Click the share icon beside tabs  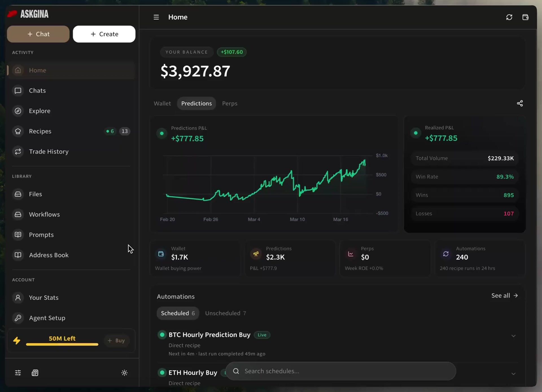click(520, 103)
